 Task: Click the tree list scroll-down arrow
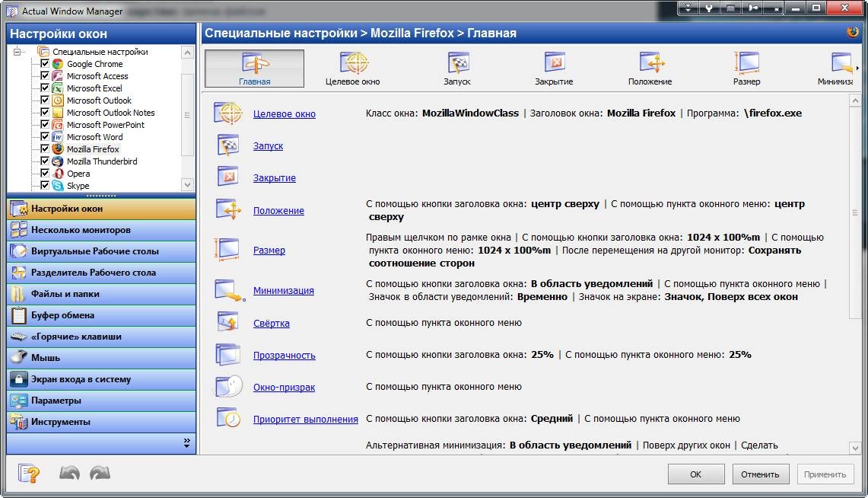pyautogui.click(x=188, y=184)
